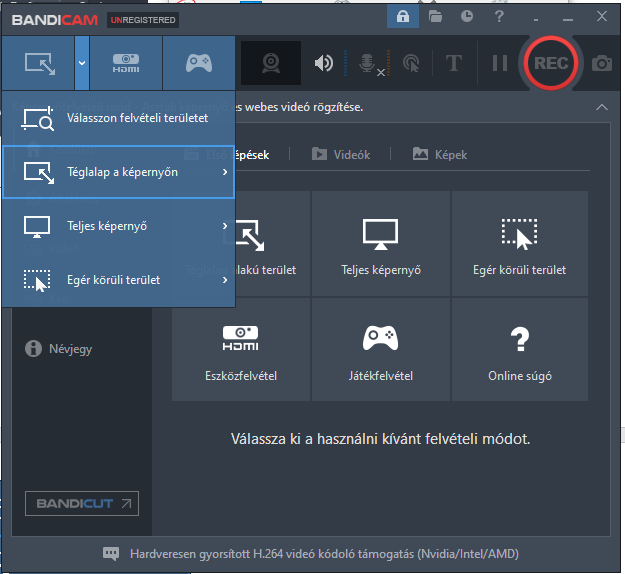Click the dotted cursor icon in mouse-area tile
The image size is (625, 574).
coord(519,234)
